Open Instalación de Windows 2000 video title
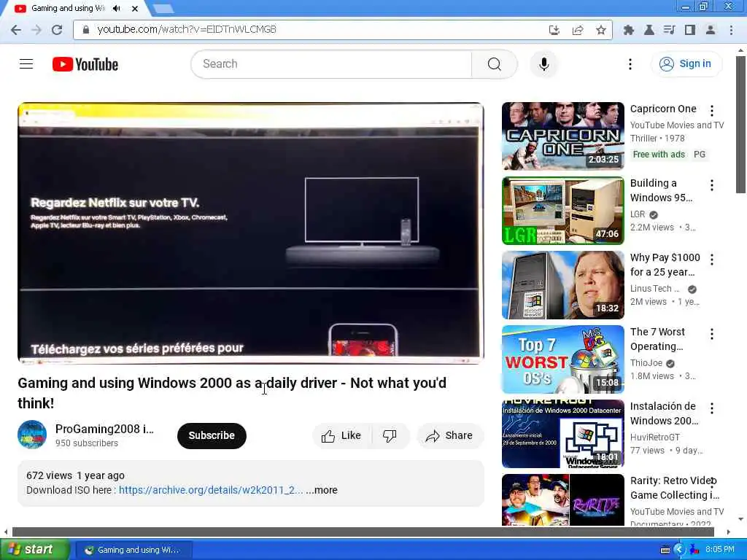Image resolution: width=747 pixels, height=560 pixels. click(664, 413)
